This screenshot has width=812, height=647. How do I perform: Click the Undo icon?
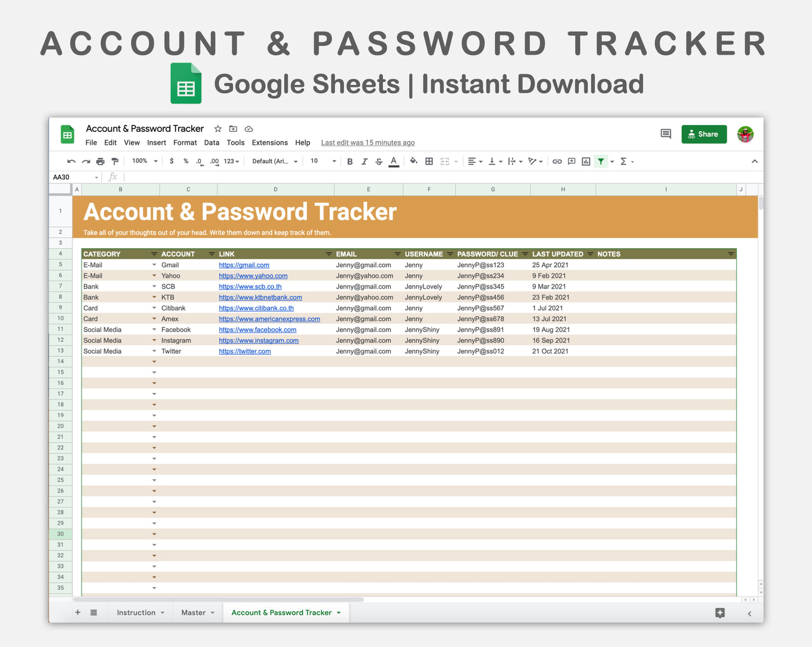pyautogui.click(x=71, y=161)
